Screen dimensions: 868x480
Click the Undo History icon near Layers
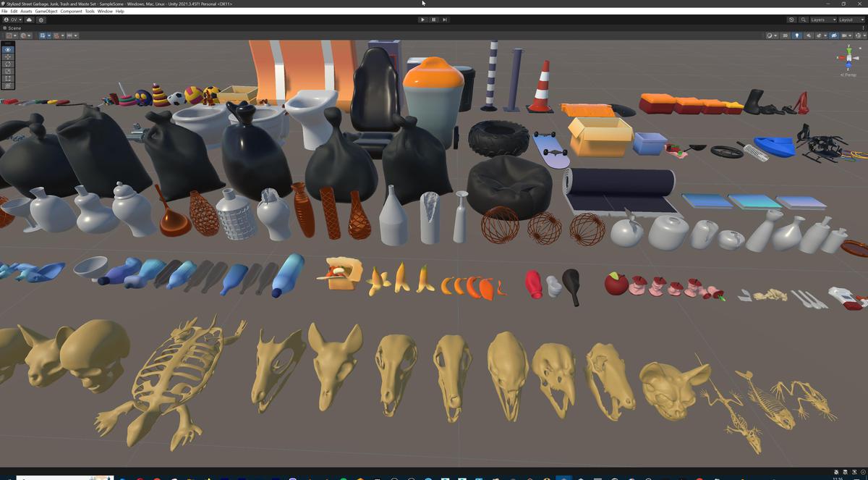[x=792, y=20]
